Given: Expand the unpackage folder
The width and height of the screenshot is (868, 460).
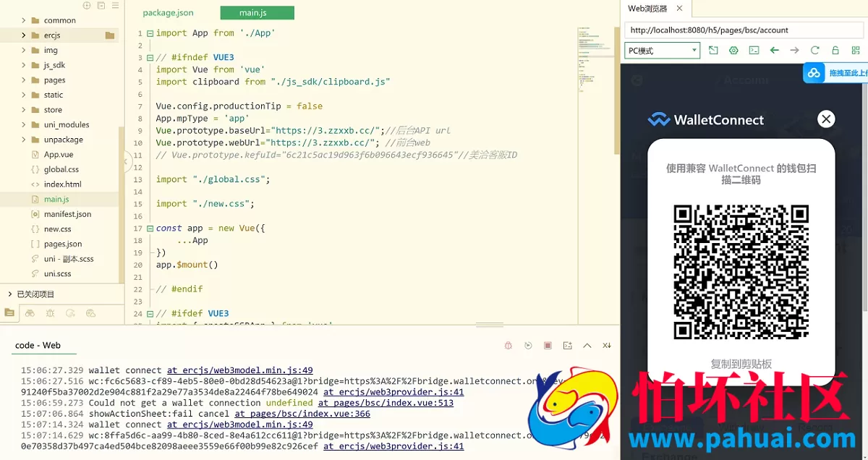Looking at the screenshot, I should [x=24, y=140].
